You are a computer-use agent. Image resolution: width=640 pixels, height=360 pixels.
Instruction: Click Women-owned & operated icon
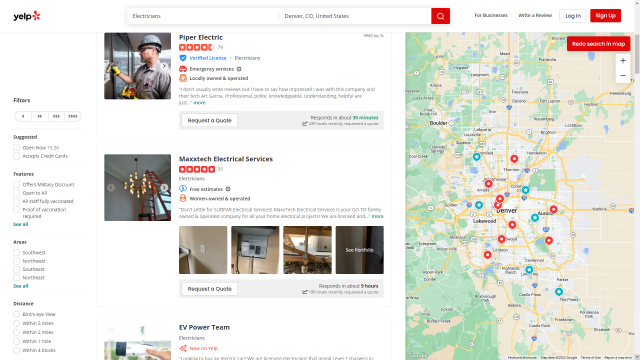pyautogui.click(x=183, y=198)
